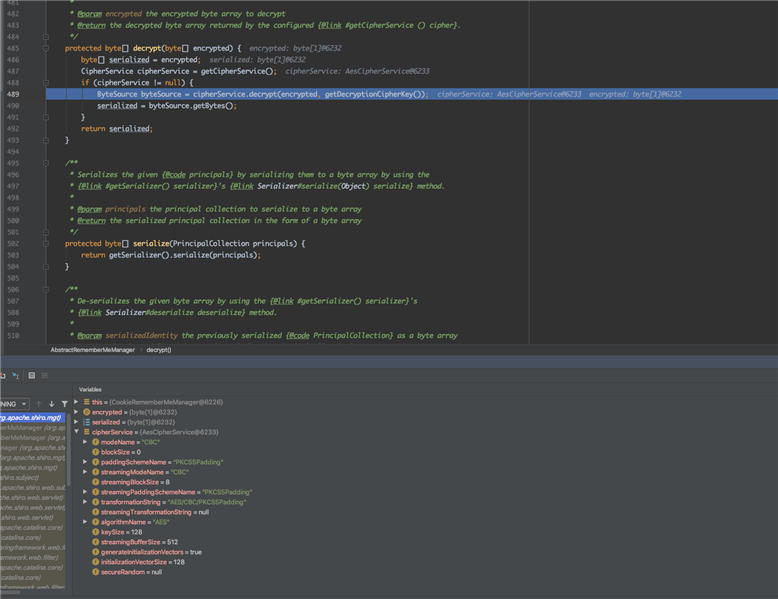Click the Run to Cursor debugger icon
Viewport: 778px width, 599px height.
tap(15, 376)
